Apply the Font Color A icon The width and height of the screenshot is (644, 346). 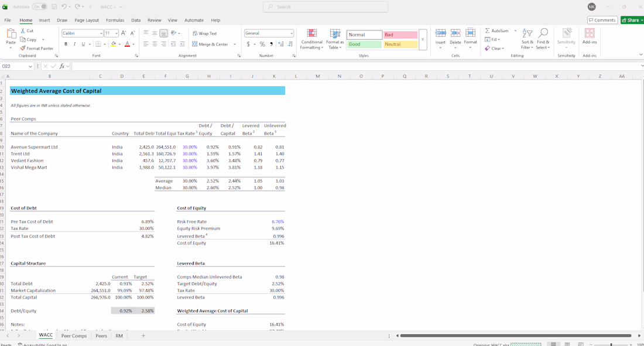pos(127,44)
